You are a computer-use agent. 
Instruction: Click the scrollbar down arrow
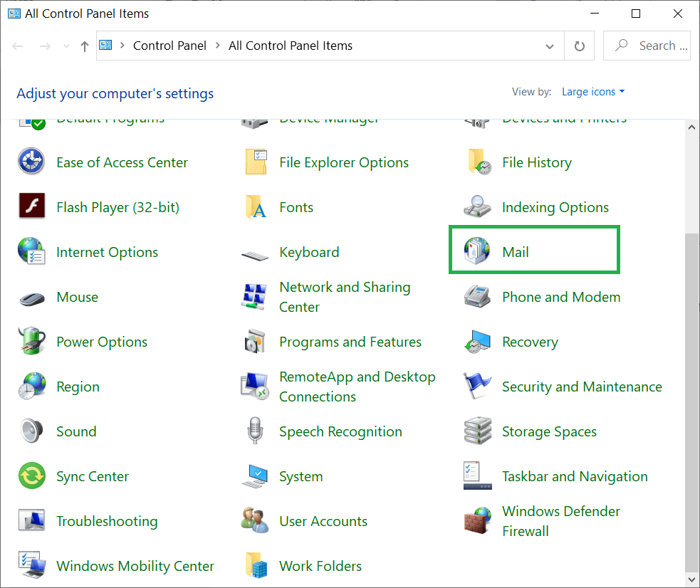691,579
